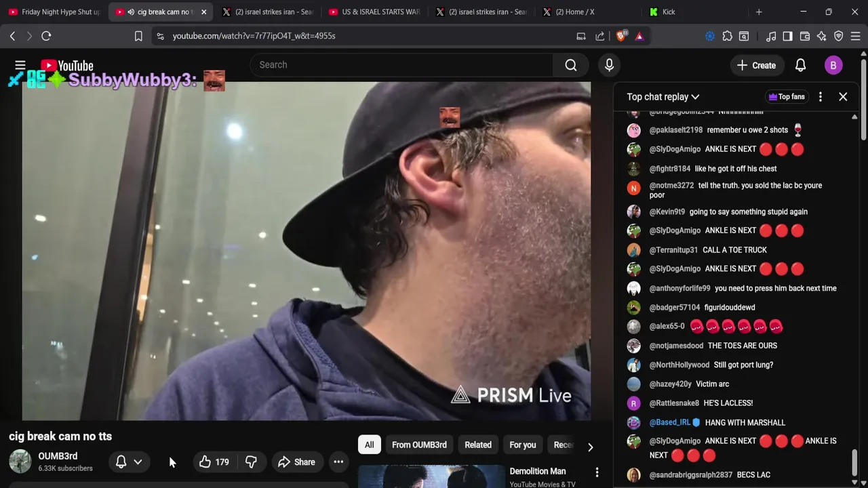
Task: Click the Share button
Action: pos(296,462)
